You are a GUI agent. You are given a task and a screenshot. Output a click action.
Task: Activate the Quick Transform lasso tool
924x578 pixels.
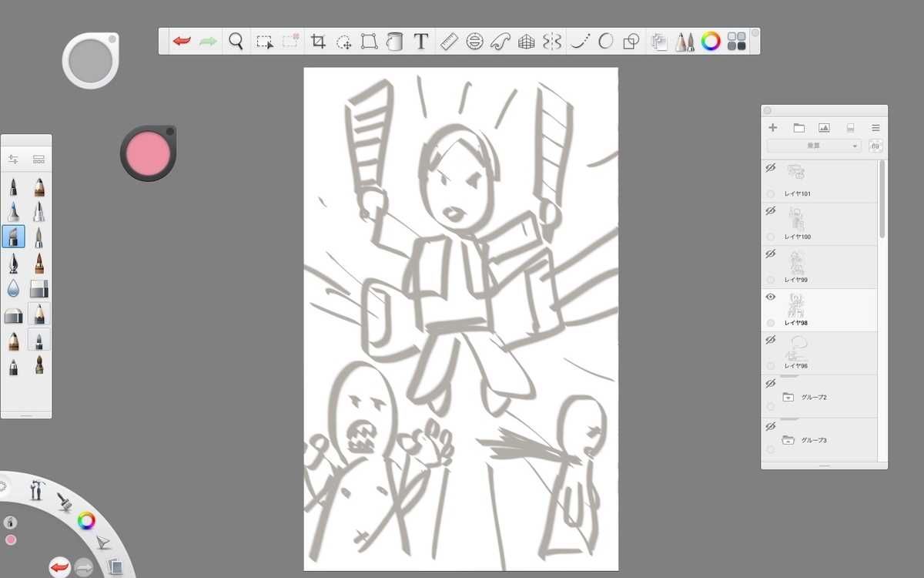click(x=344, y=42)
